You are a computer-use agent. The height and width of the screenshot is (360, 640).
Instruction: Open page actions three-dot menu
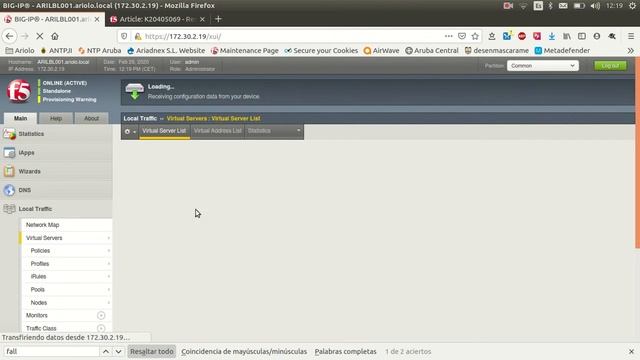click(449, 36)
